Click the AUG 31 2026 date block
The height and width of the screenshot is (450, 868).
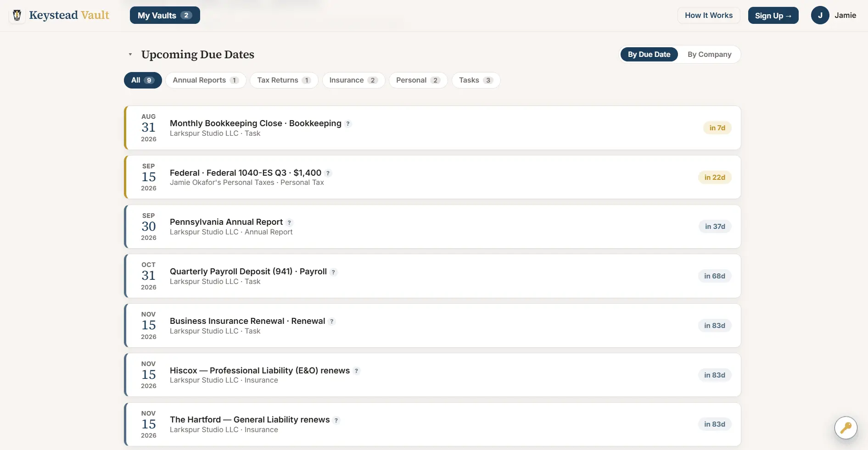pyautogui.click(x=148, y=128)
